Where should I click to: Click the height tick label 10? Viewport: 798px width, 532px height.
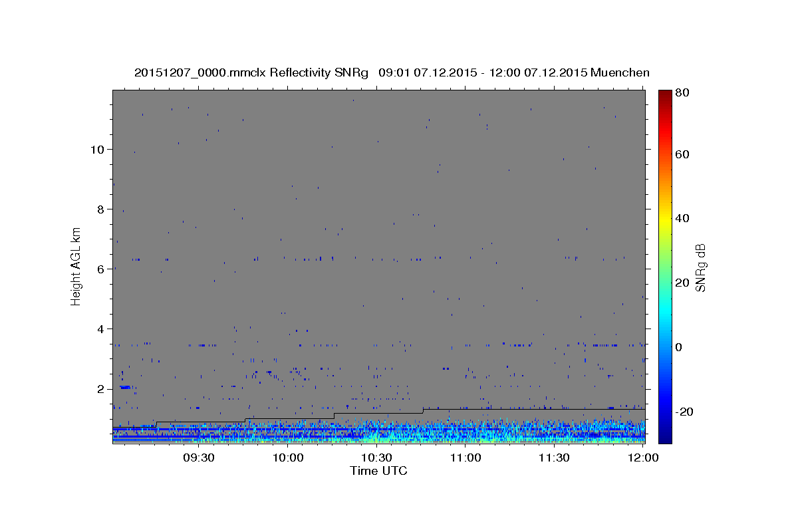pos(97,149)
